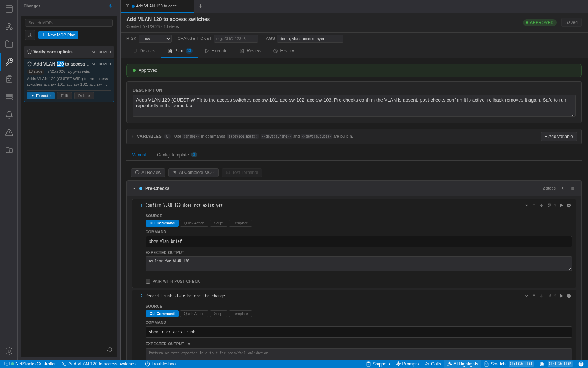Open topology icon in left sidebar
The width and height of the screenshot is (588, 368).
pos(9,26)
